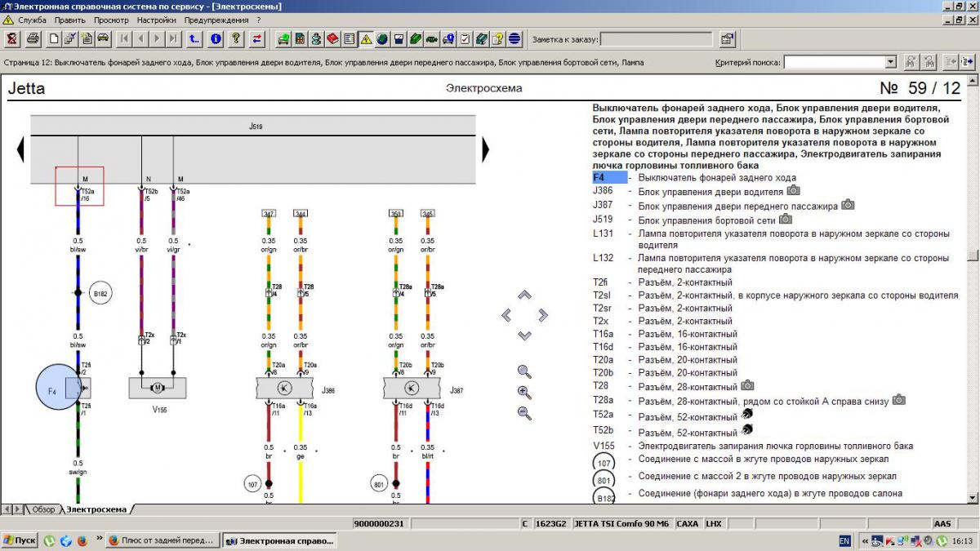Screen dimensions: 980x551
Task: Zoom in with the plus magnifier
Action: click(524, 393)
